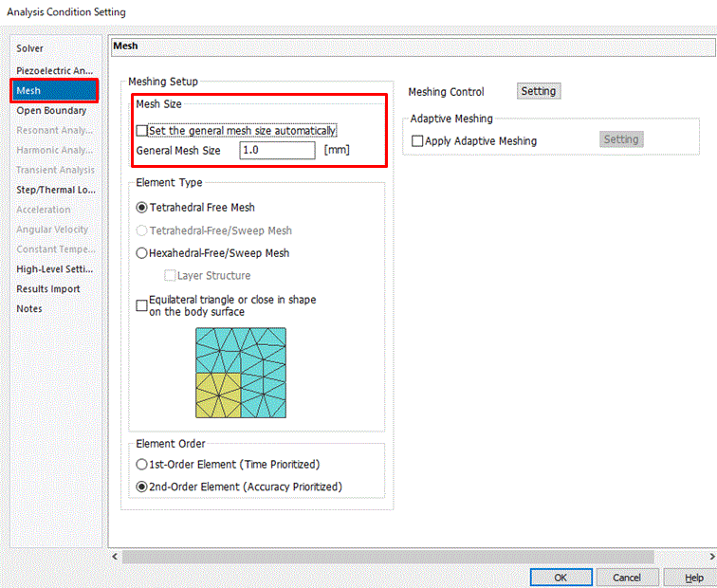Open the Open Boundary page
Viewport: 717px width, 588px height.
click(51, 111)
